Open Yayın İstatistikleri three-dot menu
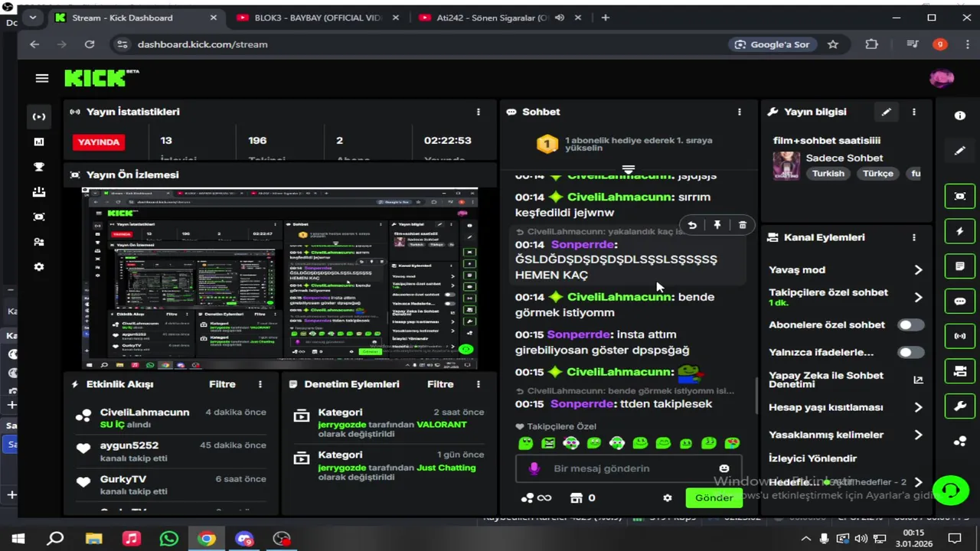Image resolution: width=980 pixels, height=551 pixels. 479,112
